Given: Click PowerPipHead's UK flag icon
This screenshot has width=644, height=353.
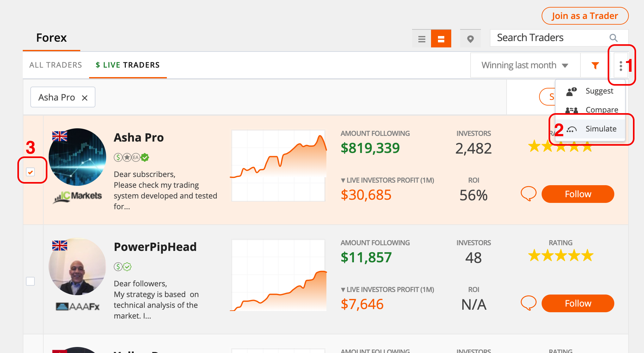Looking at the screenshot, I should click(x=60, y=246).
